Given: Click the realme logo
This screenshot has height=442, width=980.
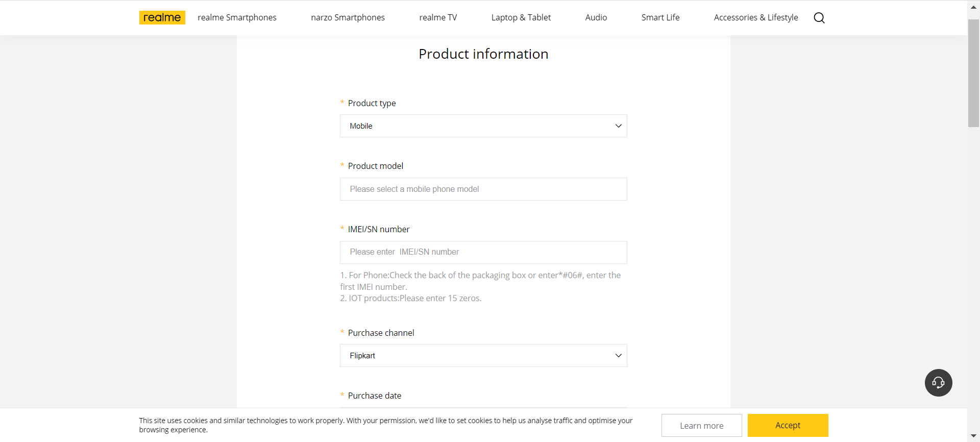Looking at the screenshot, I should 162,17.
